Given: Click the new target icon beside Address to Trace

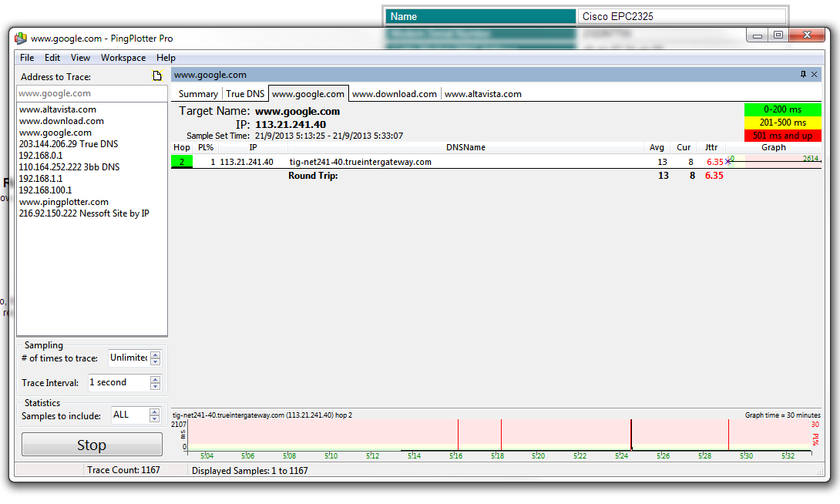Looking at the screenshot, I should click(157, 76).
